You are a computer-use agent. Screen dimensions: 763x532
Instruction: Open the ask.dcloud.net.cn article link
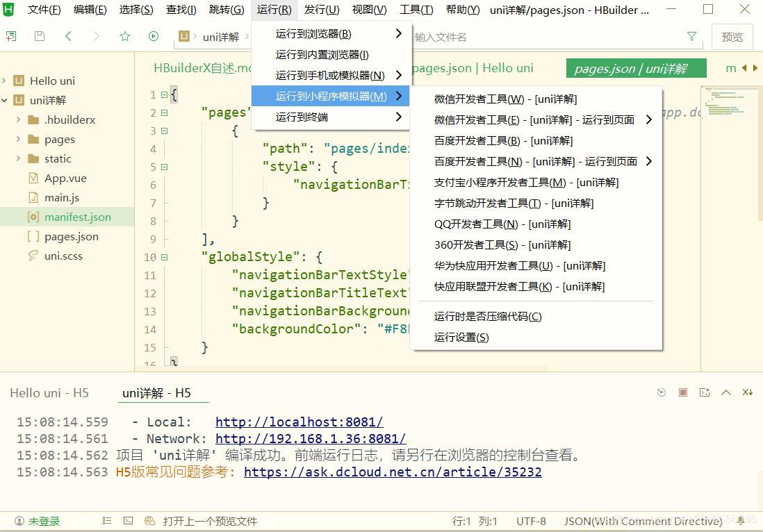393,472
